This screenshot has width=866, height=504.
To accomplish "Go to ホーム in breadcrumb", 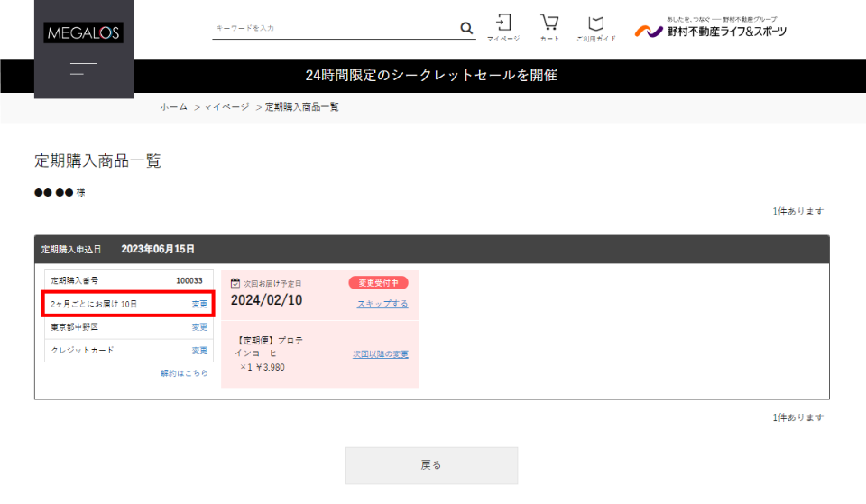I will coord(173,106).
